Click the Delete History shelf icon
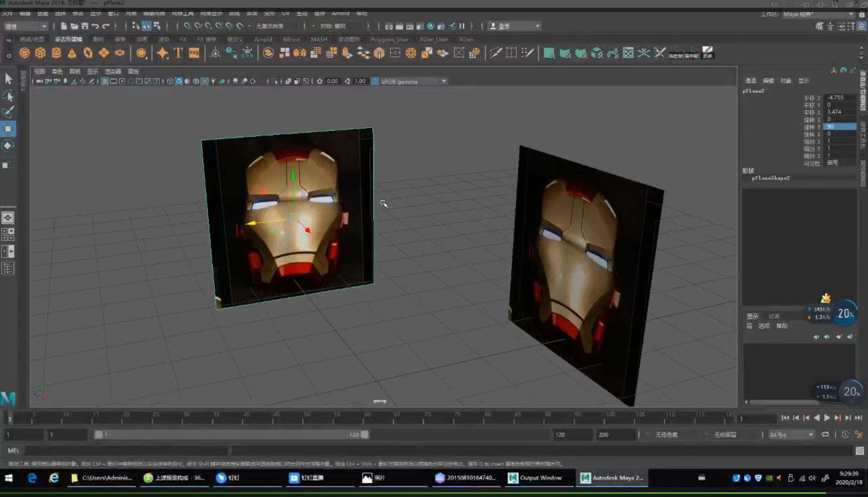The image size is (868, 497). (x=708, y=53)
